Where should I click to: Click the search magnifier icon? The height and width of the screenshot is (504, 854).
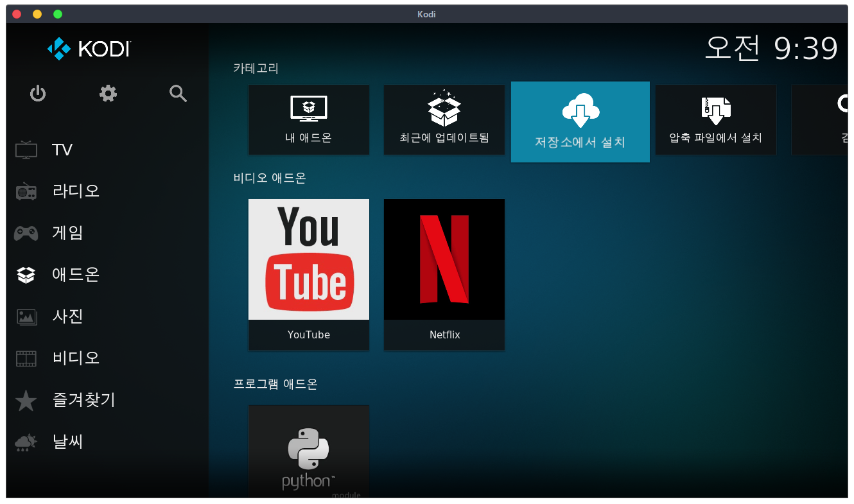point(178,94)
